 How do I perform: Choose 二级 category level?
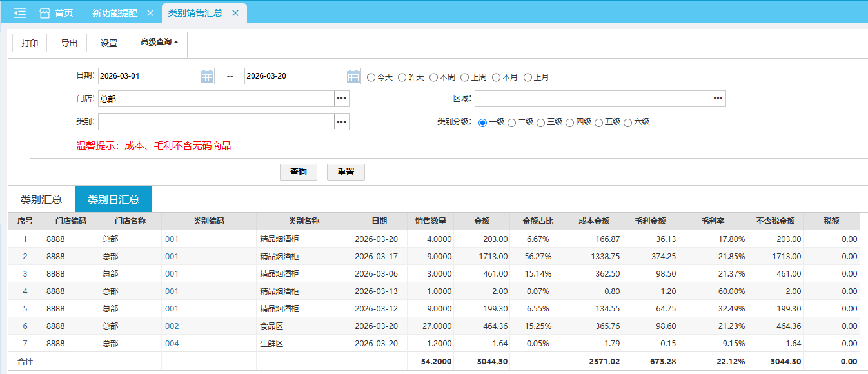tap(512, 123)
